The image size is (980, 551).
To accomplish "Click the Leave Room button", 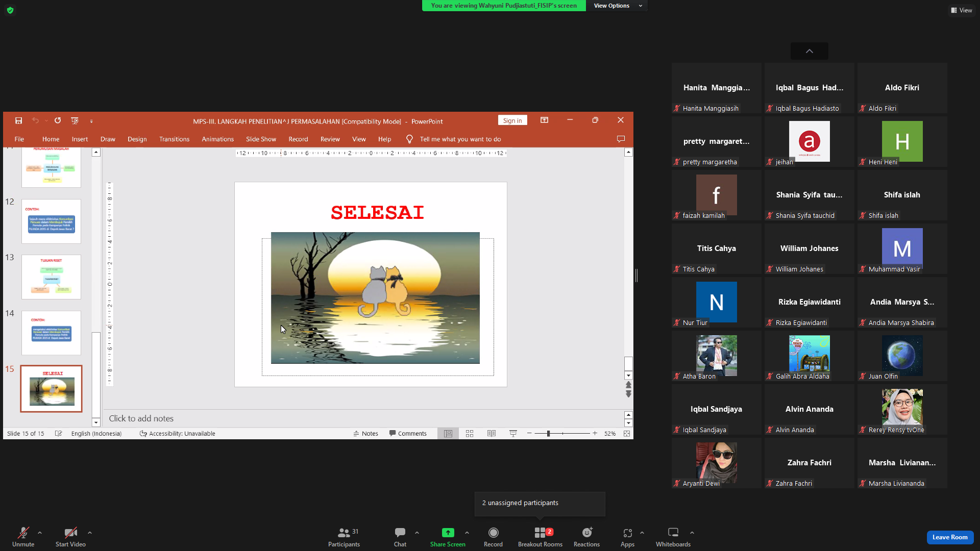I will pos(950,537).
